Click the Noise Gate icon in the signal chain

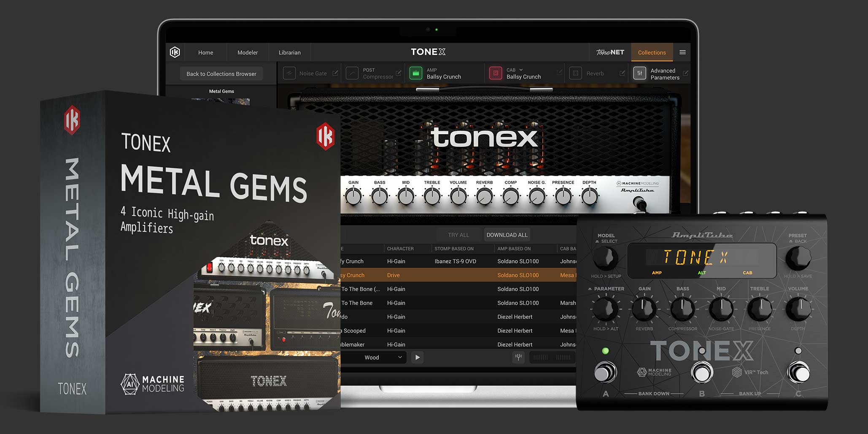click(x=289, y=73)
